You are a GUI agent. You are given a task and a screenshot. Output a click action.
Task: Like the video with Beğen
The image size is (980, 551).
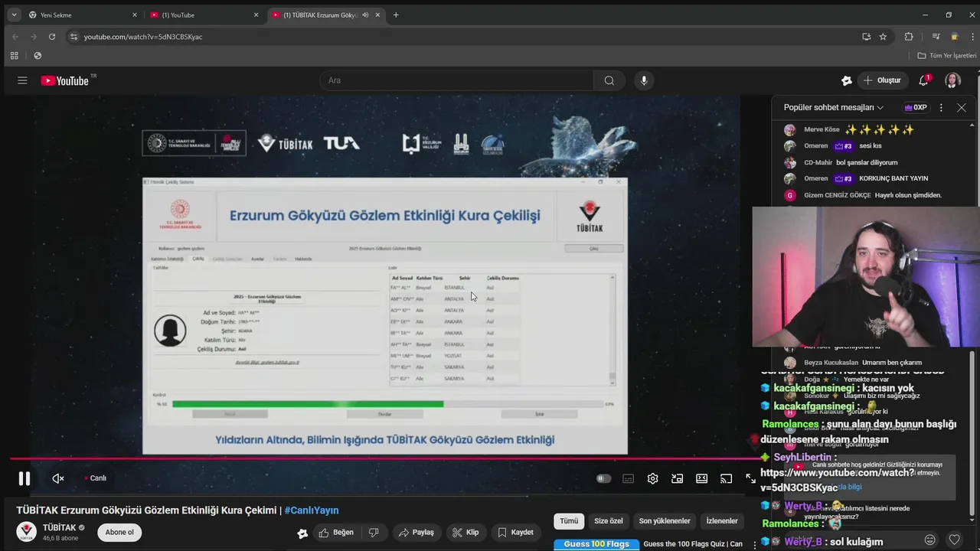click(336, 533)
